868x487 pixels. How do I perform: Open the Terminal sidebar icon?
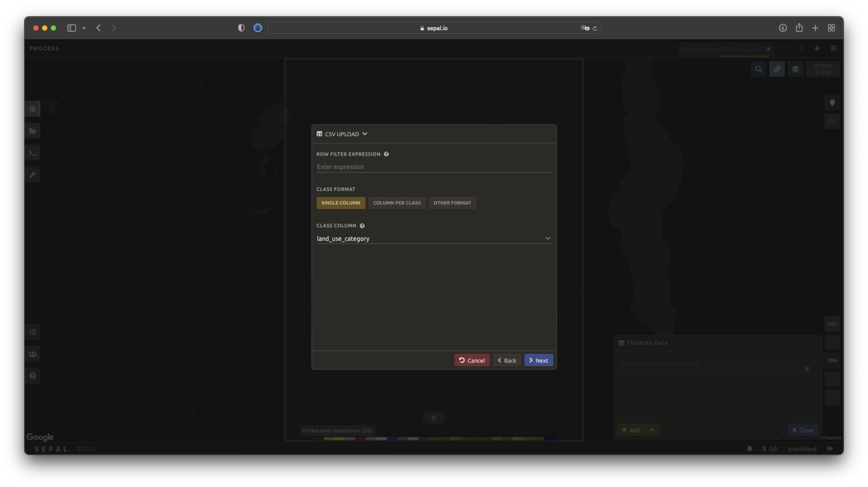33,153
